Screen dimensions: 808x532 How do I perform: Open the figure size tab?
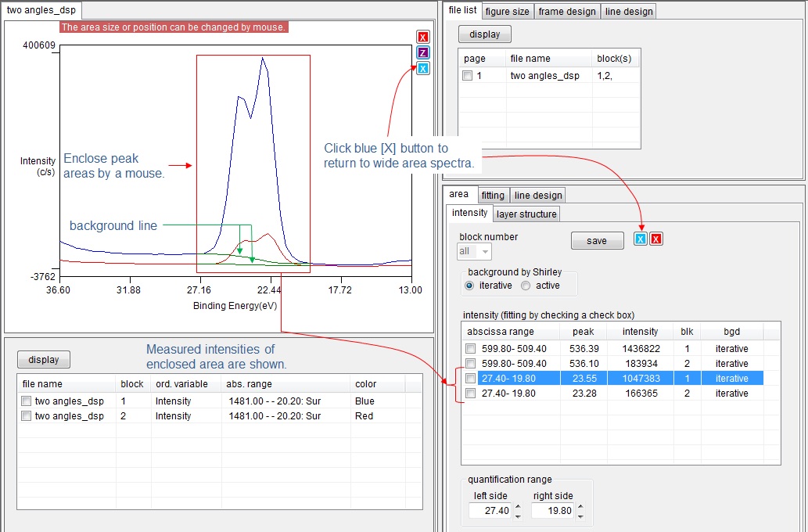(507, 11)
